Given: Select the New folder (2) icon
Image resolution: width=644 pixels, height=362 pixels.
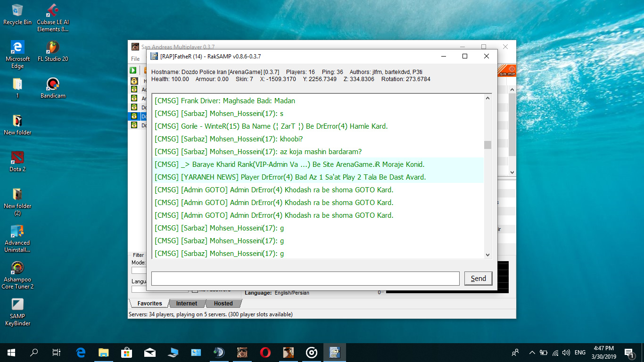Looking at the screenshot, I should [x=17, y=202].
